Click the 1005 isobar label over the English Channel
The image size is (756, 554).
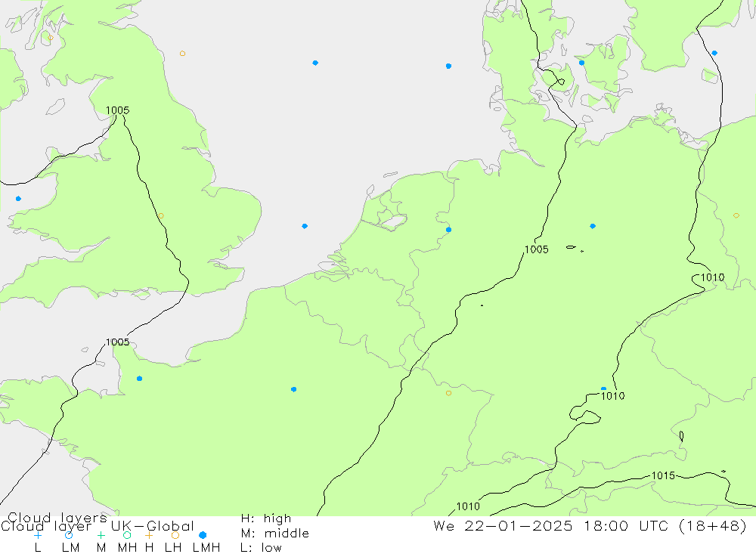pos(118,342)
